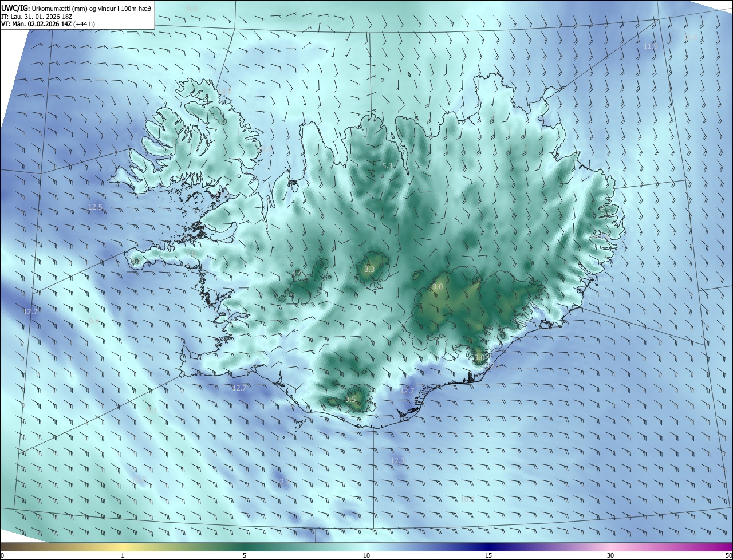Click the 5.3 value in north Iceland

[388, 166]
